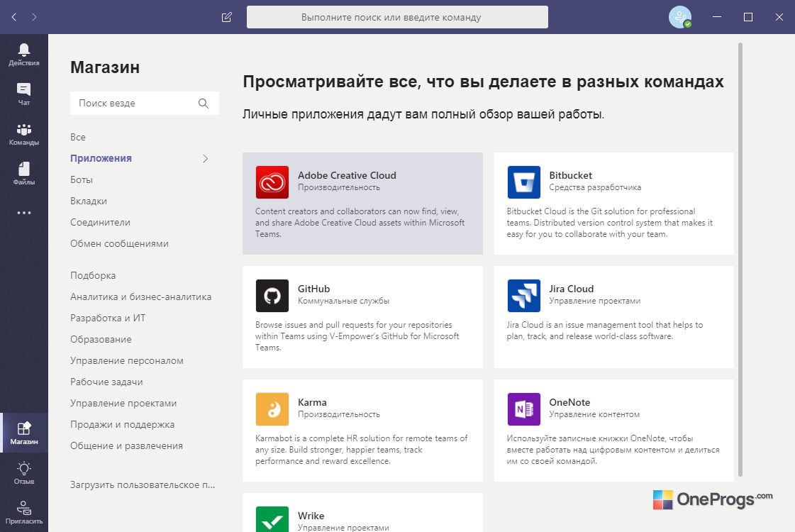Click the top command search box
This screenshot has width=795, height=532.
pyautogui.click(x=397, y=17)
